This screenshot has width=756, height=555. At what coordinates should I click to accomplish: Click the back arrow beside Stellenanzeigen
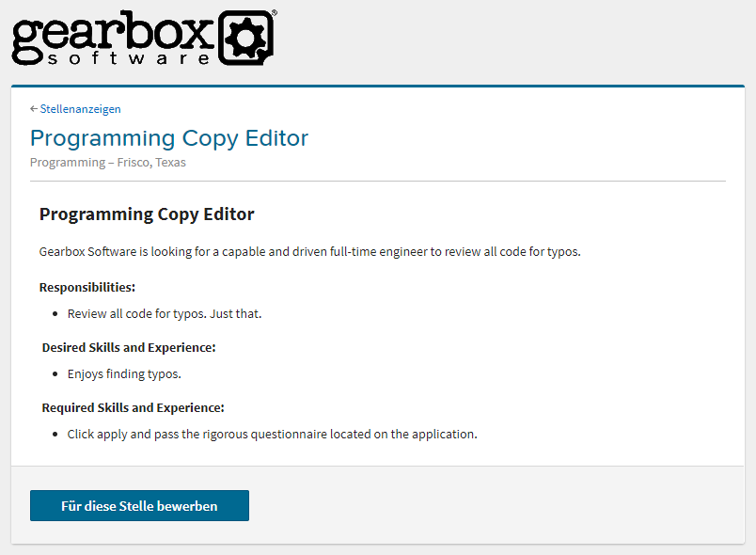(34, 109)
